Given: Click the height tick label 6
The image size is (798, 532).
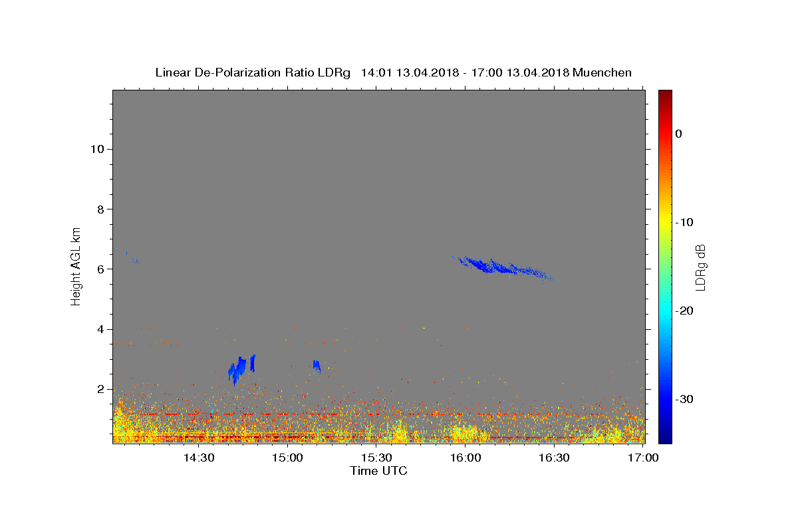Looking at the screenshot, I should point(99,269).
